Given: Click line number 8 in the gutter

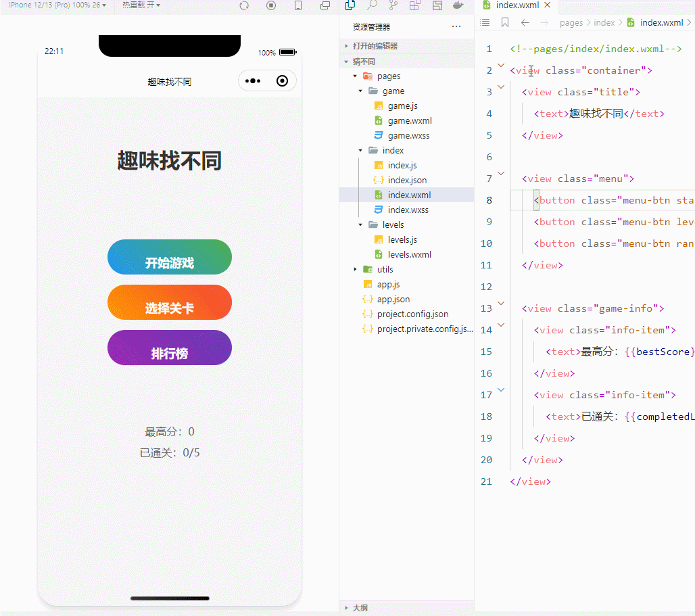Looking at the screenshot, I should click(x=489, y=200).
